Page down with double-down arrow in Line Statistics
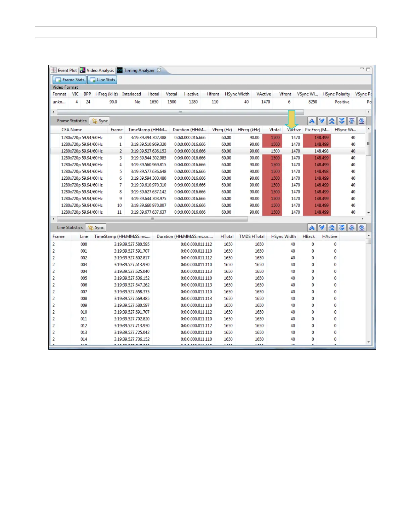Screen dimensions: 411x532 coord(342,228)
